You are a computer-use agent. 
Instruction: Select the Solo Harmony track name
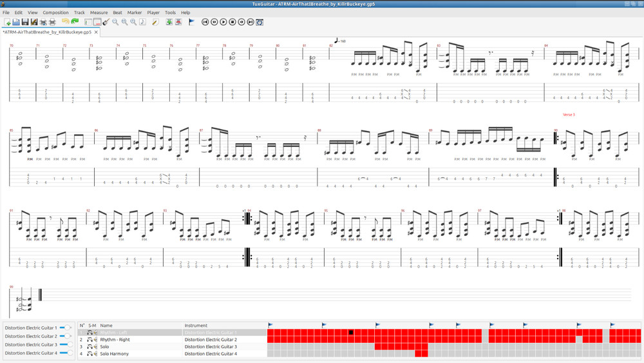point(114,353)
